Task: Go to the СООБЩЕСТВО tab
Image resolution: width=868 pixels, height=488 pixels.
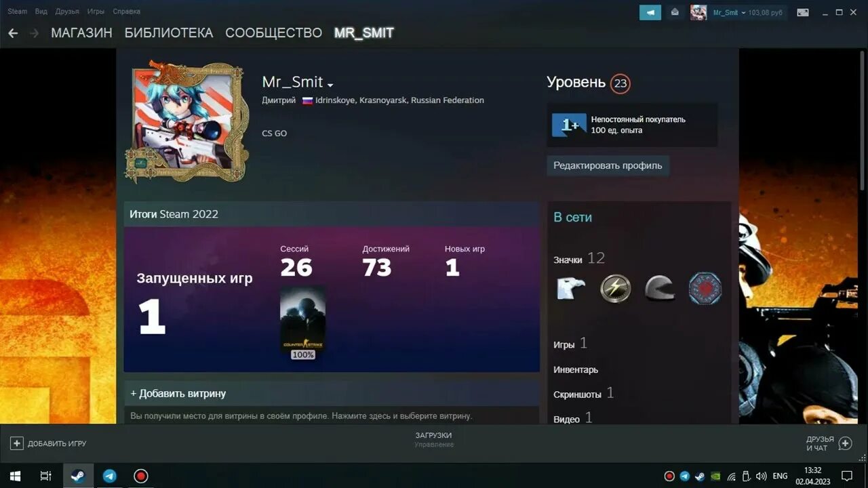Action: tap(273, 33)
